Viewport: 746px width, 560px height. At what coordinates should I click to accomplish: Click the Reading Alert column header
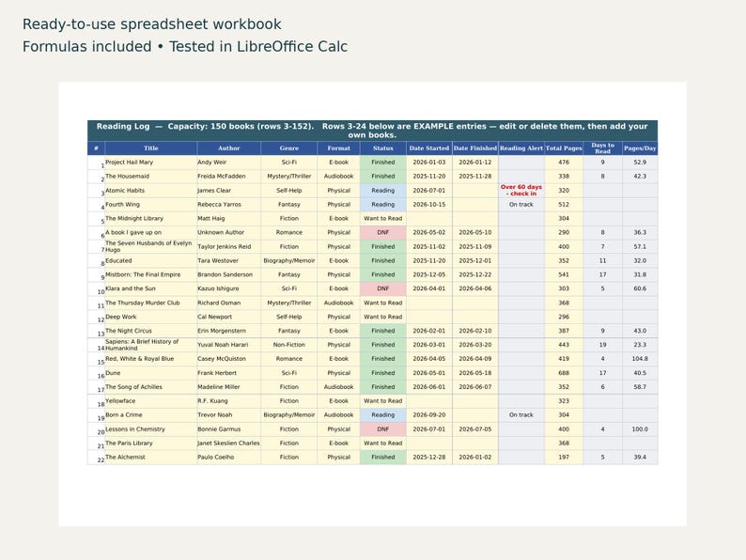point(521,148)
